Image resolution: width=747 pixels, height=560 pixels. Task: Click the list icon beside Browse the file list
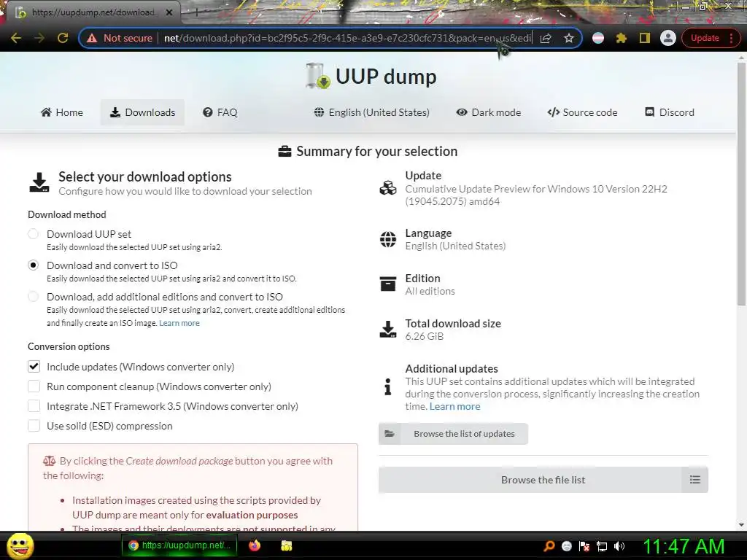(695, 480)
